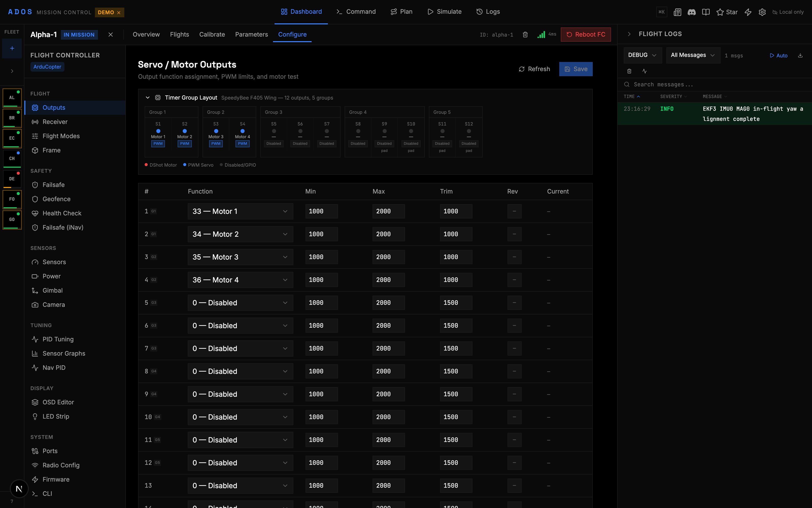The image size is (812, 508).
Task: Open the '36 — Motor 4' function dropdown
Action: [240, 280]
